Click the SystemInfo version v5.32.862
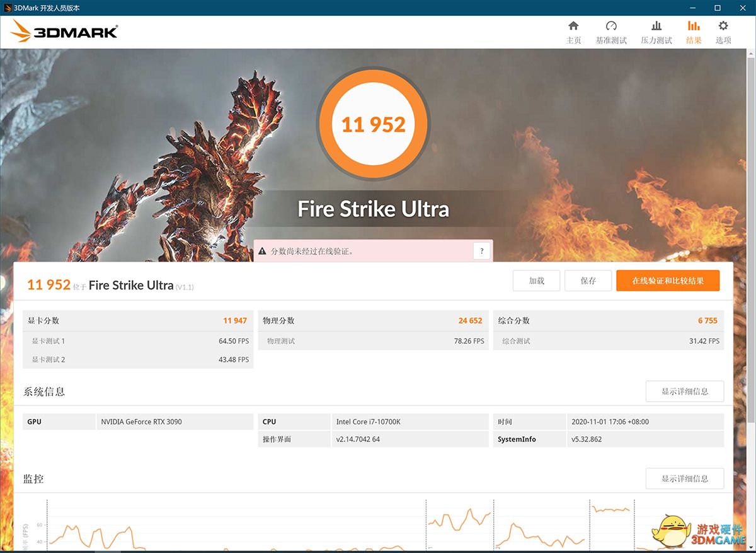This screenshot has height=553, width=756. click(x=586, y=439)
